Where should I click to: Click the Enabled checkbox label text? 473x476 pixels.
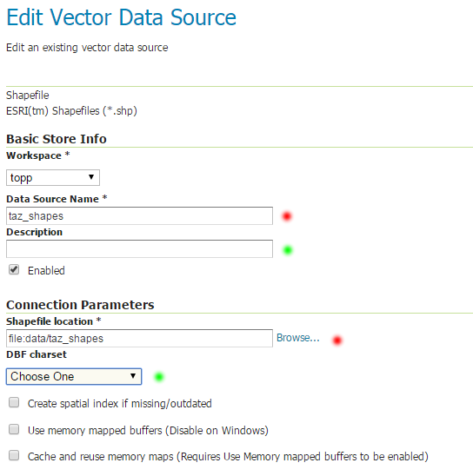46,270
